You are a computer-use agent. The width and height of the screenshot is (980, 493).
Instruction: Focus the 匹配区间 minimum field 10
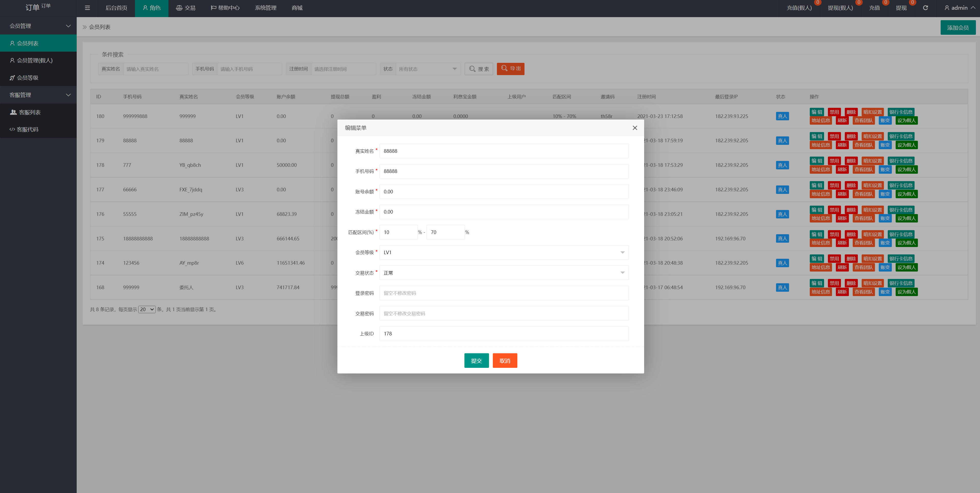point(398,232)
